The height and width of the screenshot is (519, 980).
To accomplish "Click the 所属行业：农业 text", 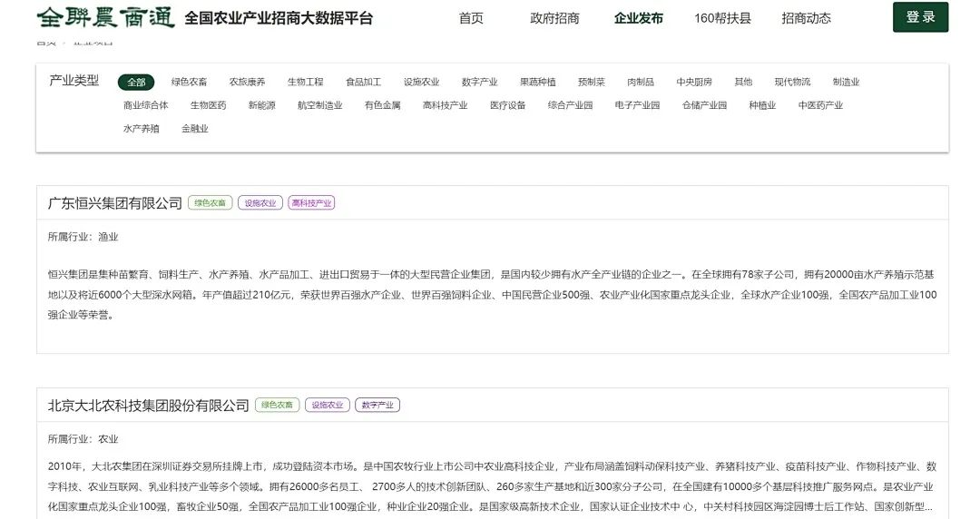I will click(x=83, y=439).
